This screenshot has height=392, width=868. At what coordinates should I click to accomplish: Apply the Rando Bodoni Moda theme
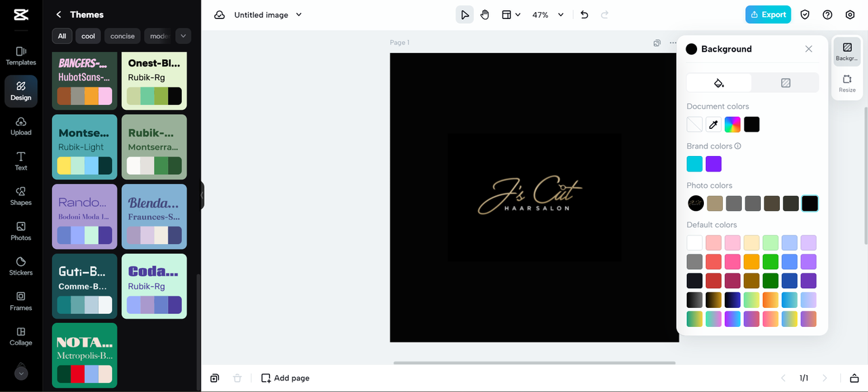coord(85,216)
